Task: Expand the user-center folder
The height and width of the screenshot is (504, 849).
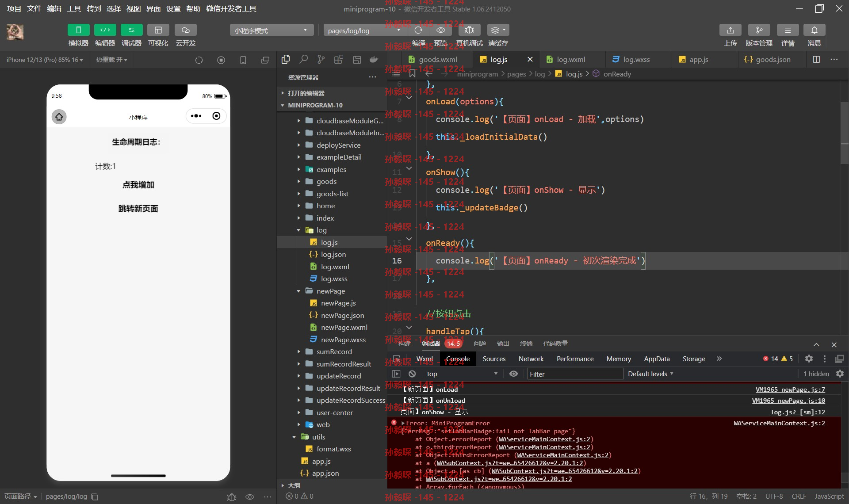Action: coord(332,412)
